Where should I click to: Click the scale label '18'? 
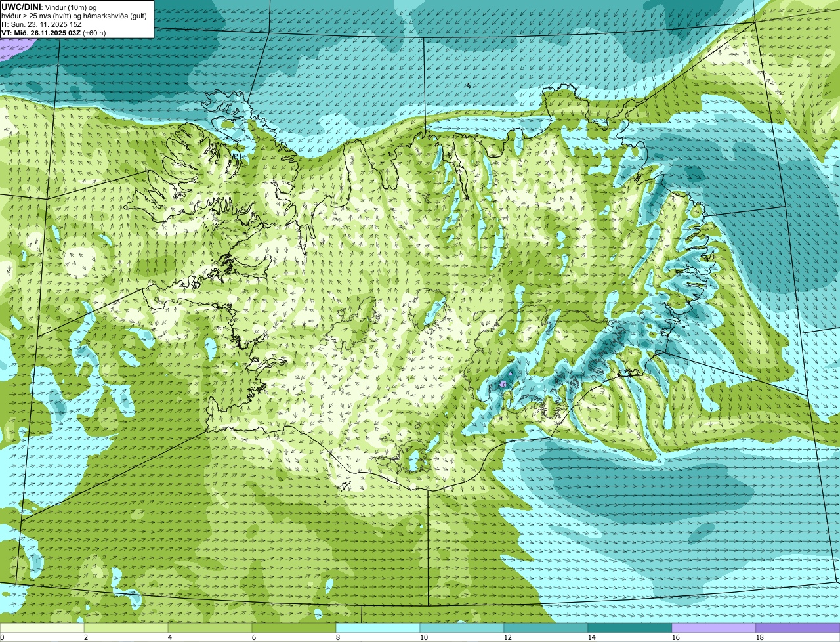click(760, 637)
